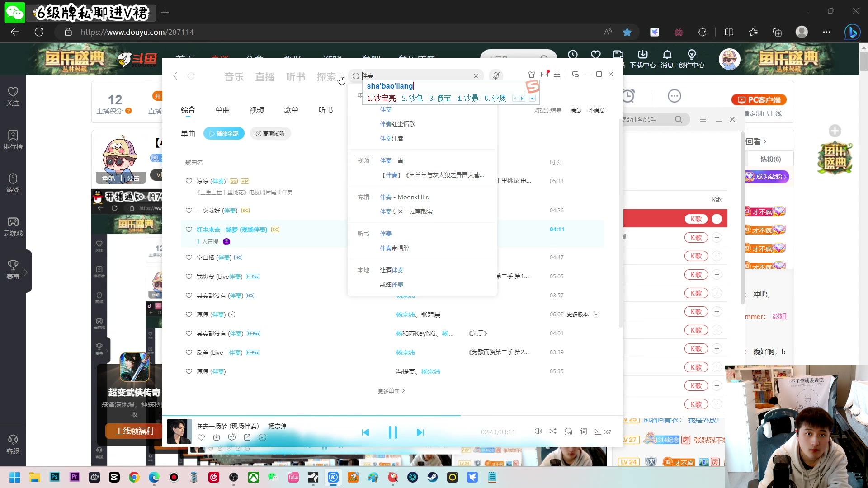Select local suggestion 戒烟伴奏
Image resolution: width=868 pixels, height=488 pixels.
point(392,285)
